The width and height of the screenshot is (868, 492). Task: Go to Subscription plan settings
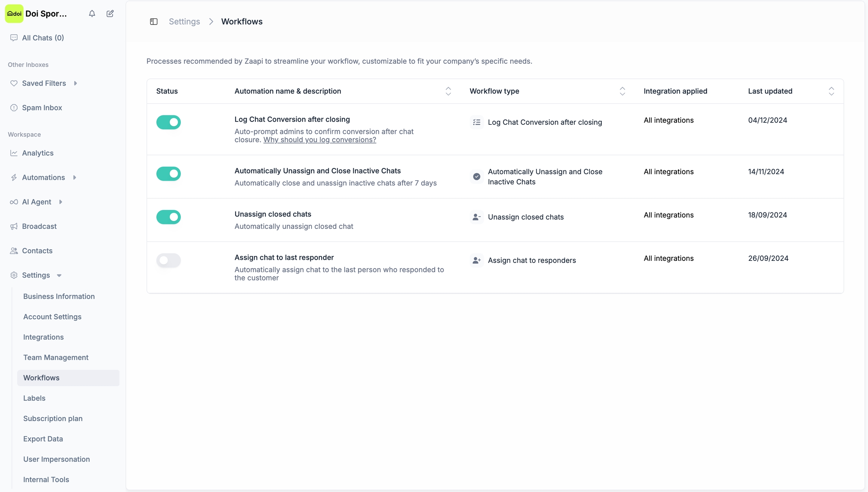[53, 418]
